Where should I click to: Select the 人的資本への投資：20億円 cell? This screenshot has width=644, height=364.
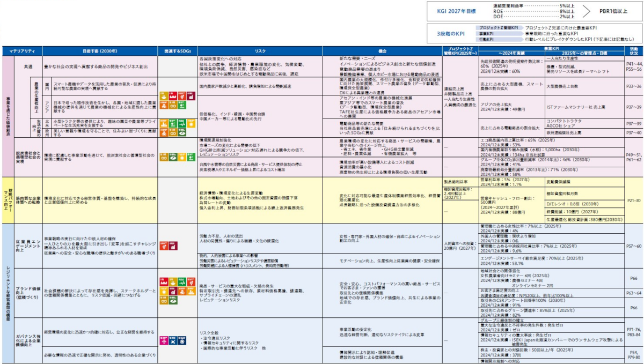pyautogui.click(x=460, y=247)
